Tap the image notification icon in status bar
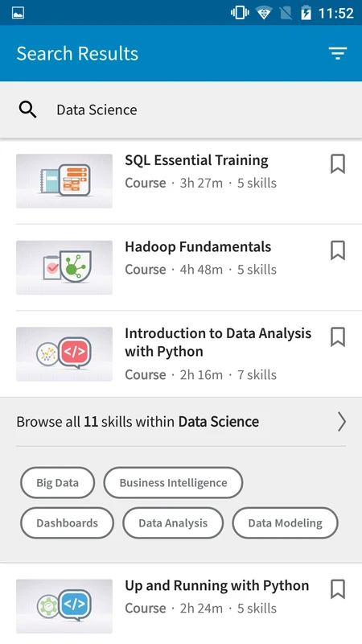Viewport: 362px width, 644px height. pos(18,13)
